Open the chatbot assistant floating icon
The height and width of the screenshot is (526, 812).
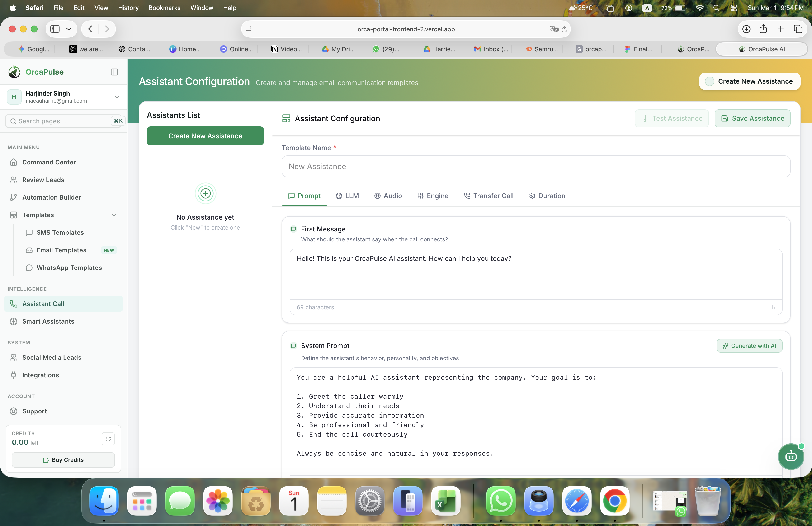tap(791, 456)
